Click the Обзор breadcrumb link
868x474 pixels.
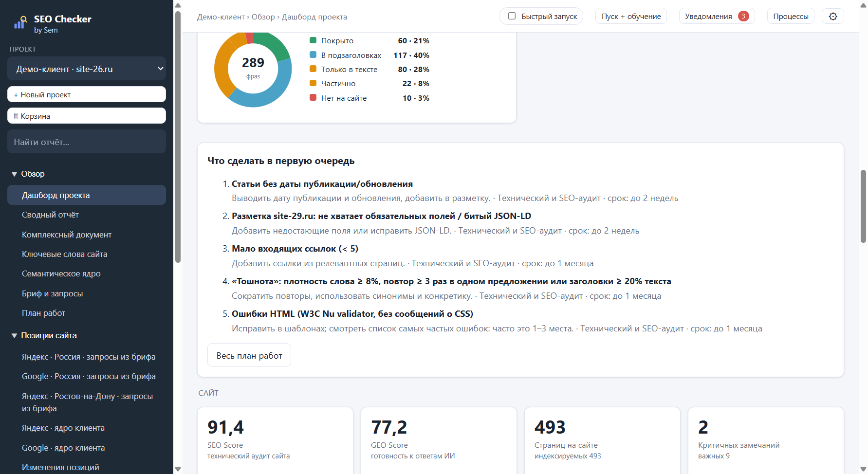coord(263,17)
